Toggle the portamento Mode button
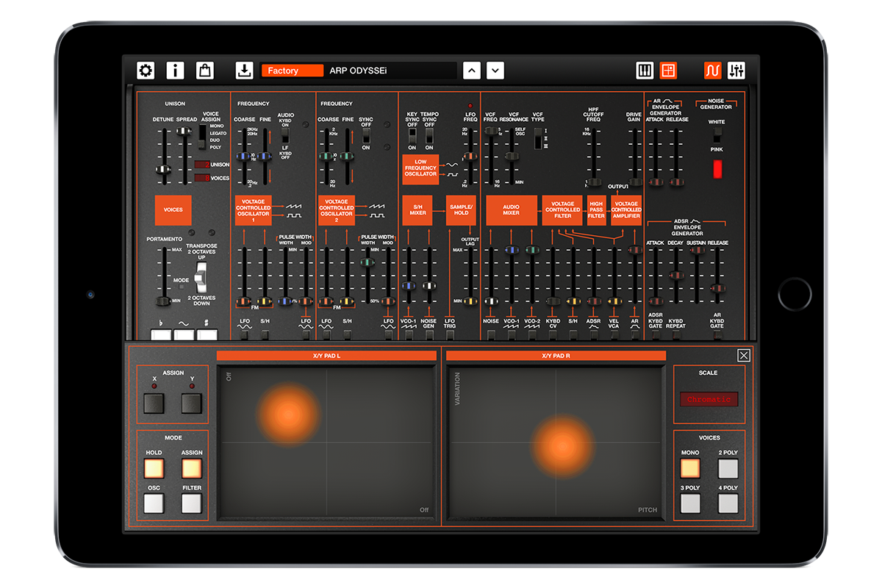This screenshot has width=882, height=588. click(182, 288)
